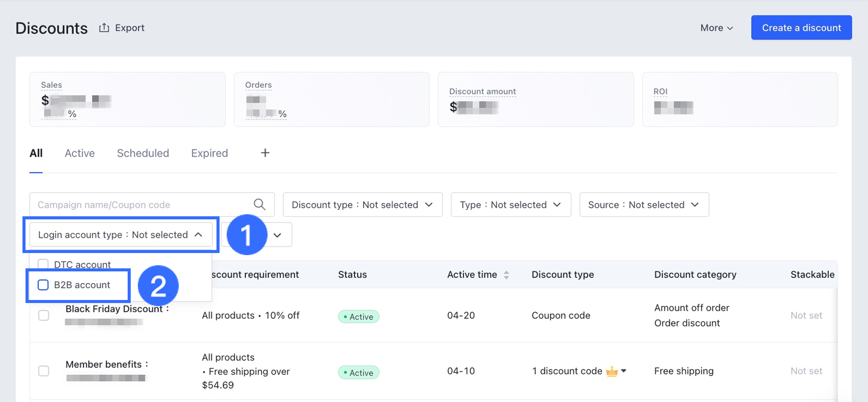Click the crown icon beside discount code
Viewport: 868px width, 402px height.
[x=611, y=371]
